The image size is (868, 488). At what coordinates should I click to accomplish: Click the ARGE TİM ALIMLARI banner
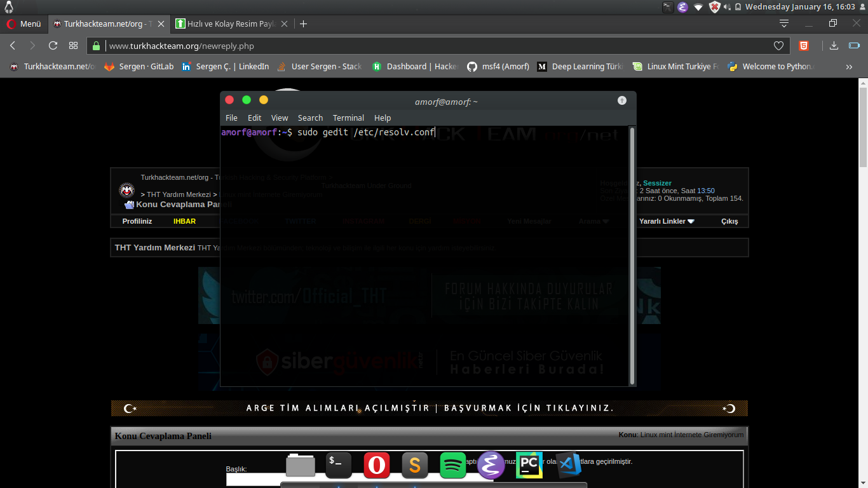[430, 408]
